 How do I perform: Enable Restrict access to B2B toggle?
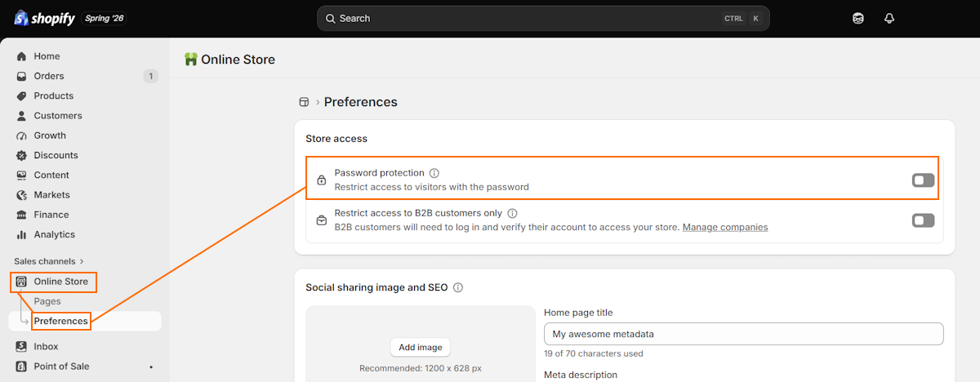pyautogui.click(x=923, y=220)
